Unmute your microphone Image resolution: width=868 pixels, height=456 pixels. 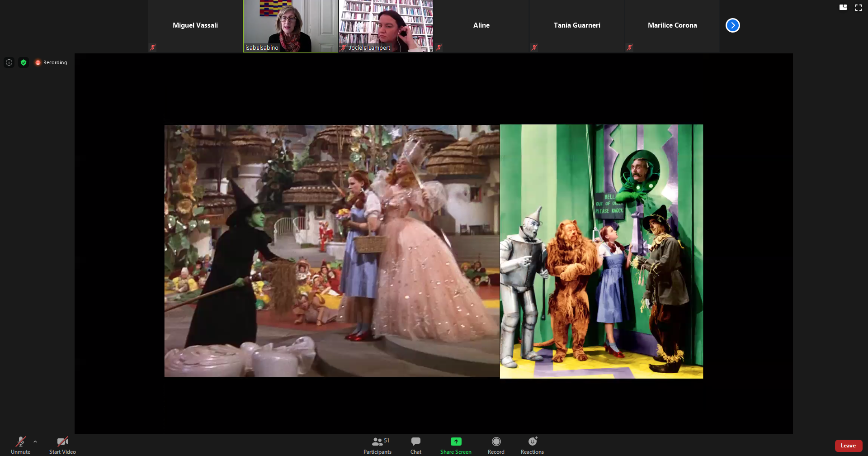click(20, 445)
